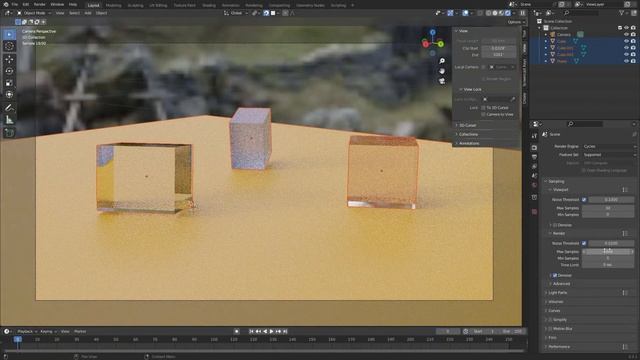
Task: Toggle Lock Camera to View checkbox
Action: (x=483, y=115)
